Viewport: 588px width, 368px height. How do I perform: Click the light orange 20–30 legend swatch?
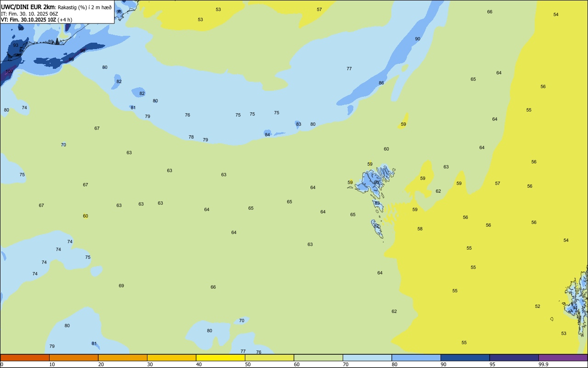[123, 357]
